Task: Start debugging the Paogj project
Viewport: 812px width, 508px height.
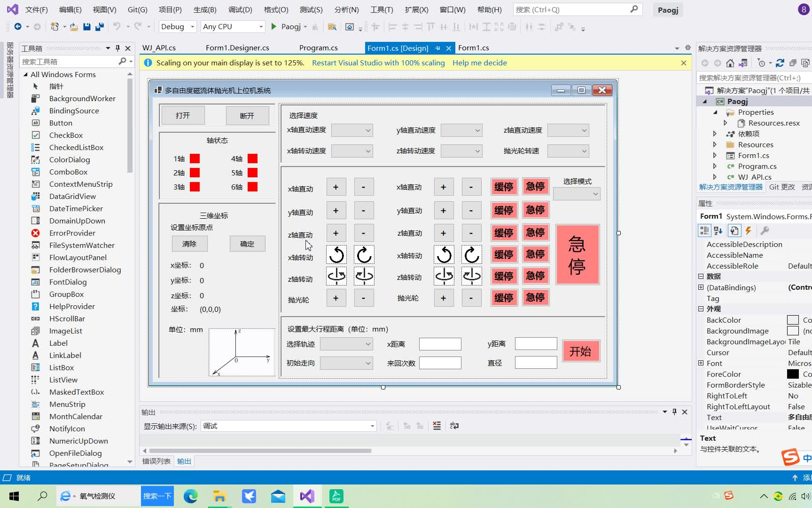Action: point(274,26)
